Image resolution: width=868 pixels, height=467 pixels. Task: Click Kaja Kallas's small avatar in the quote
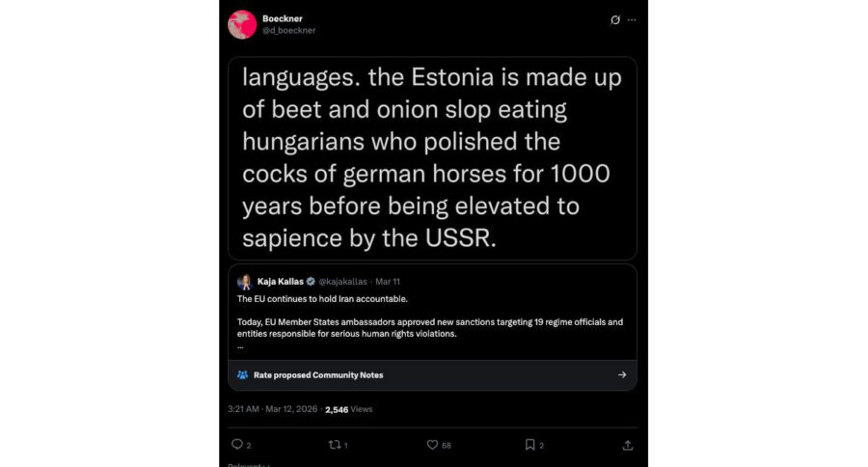coord(244,282)
